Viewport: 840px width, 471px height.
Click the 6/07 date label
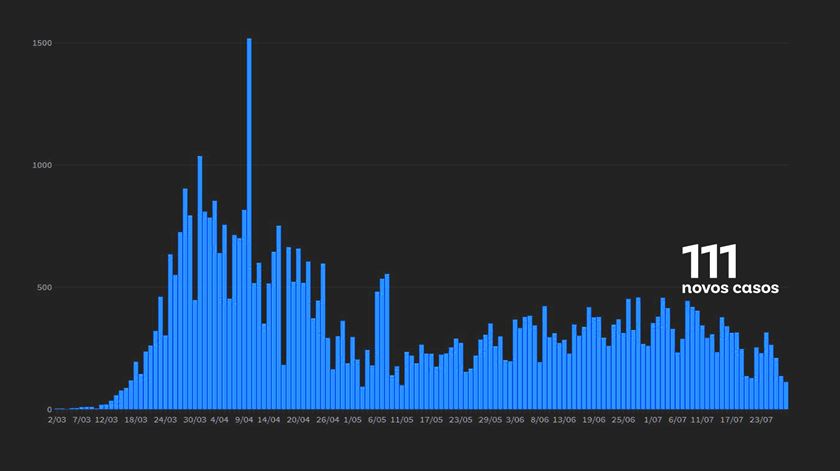(677, 420)
